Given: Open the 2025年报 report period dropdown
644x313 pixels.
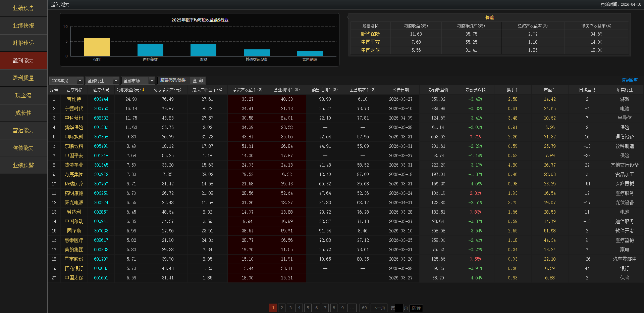Looking at the screenshot, I should tap(66, 81).
